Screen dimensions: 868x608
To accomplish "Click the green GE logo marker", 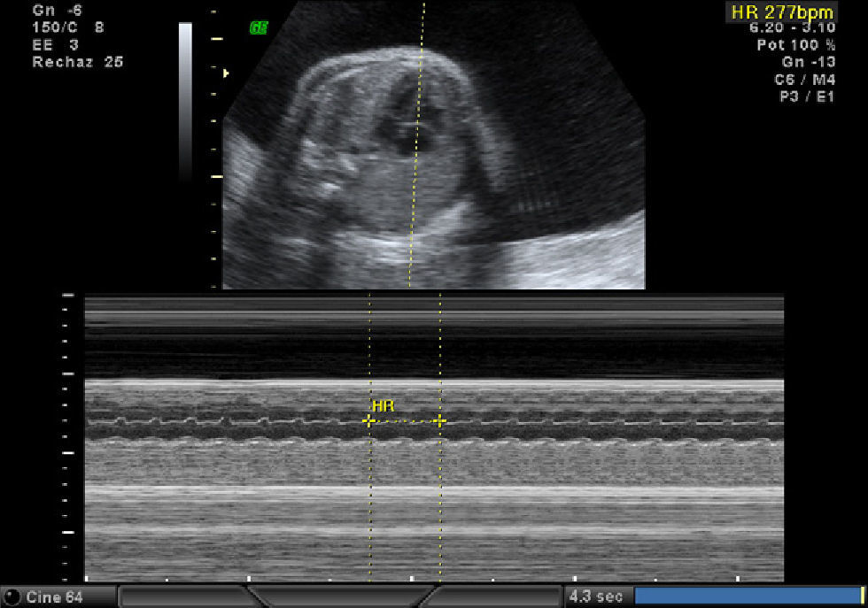I will click(259, 27).
